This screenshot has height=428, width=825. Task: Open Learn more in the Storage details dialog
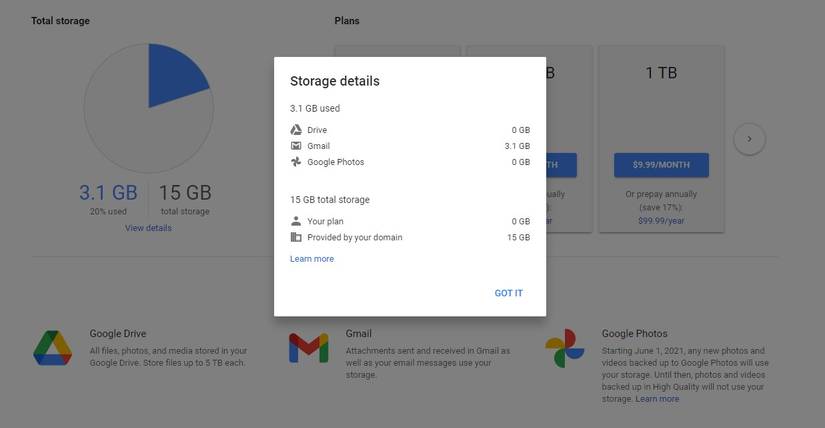click(312, 259)
